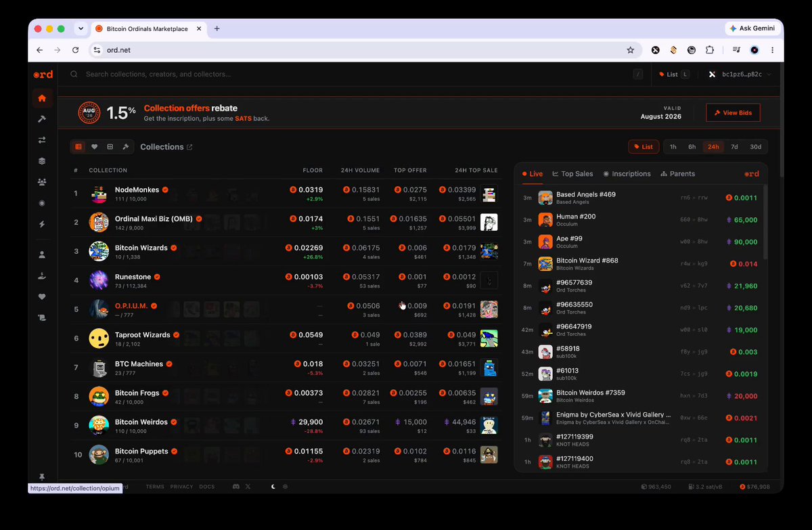Select the 7d time range
Screen dimensions: 812x530
(734, 147)
